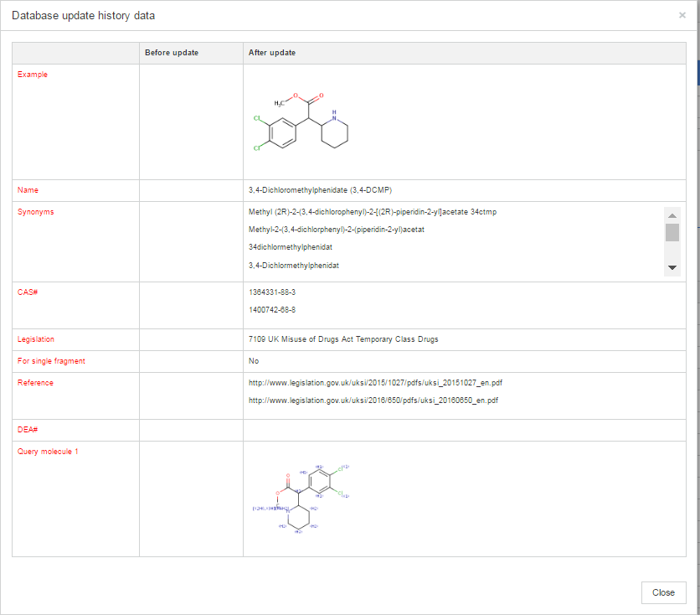
Task: Click the synonym 34dichlormethylphenidat
Action: coord(291,247)
